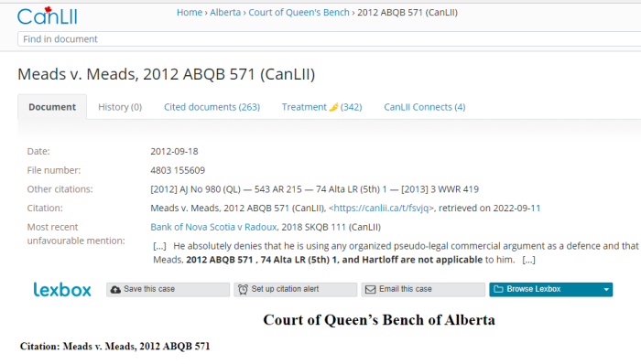Open Bank of Nova Scotia v Radoux link
This screenshot has height=364, width=641.
[x=213, y=227]
